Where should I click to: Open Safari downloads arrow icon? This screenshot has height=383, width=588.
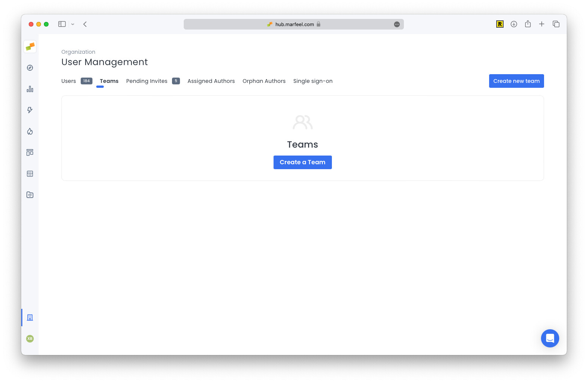point(514,24)
